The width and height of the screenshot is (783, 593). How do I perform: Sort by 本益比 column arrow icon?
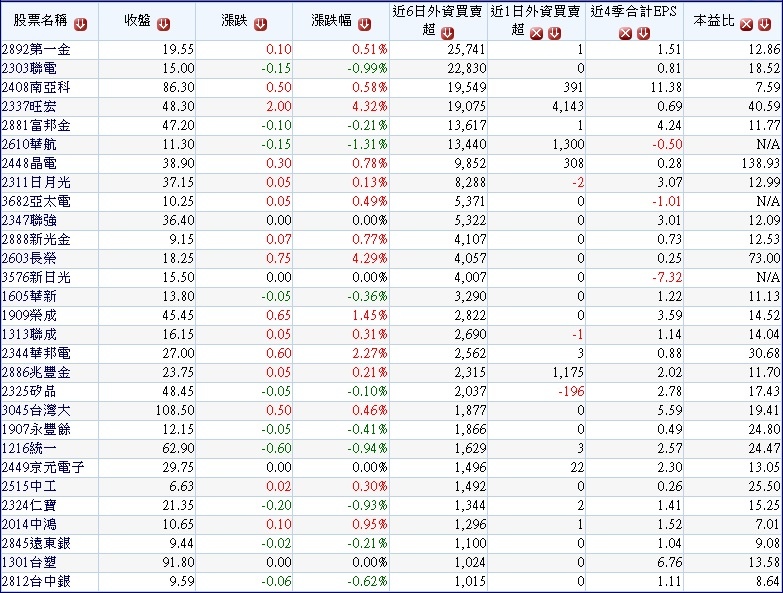click(x=765, y=24)
